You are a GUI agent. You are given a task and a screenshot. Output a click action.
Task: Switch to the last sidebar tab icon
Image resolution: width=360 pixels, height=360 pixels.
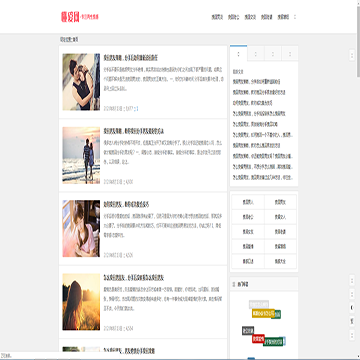coord(290,54)
